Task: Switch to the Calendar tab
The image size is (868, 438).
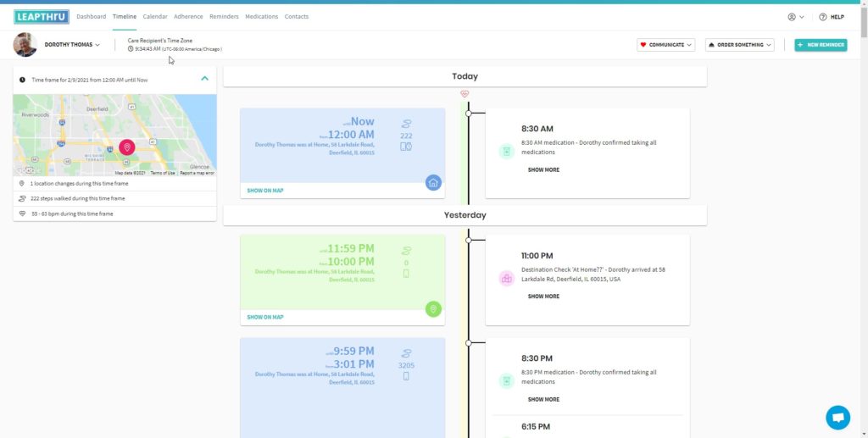Action: click(155, 17)
